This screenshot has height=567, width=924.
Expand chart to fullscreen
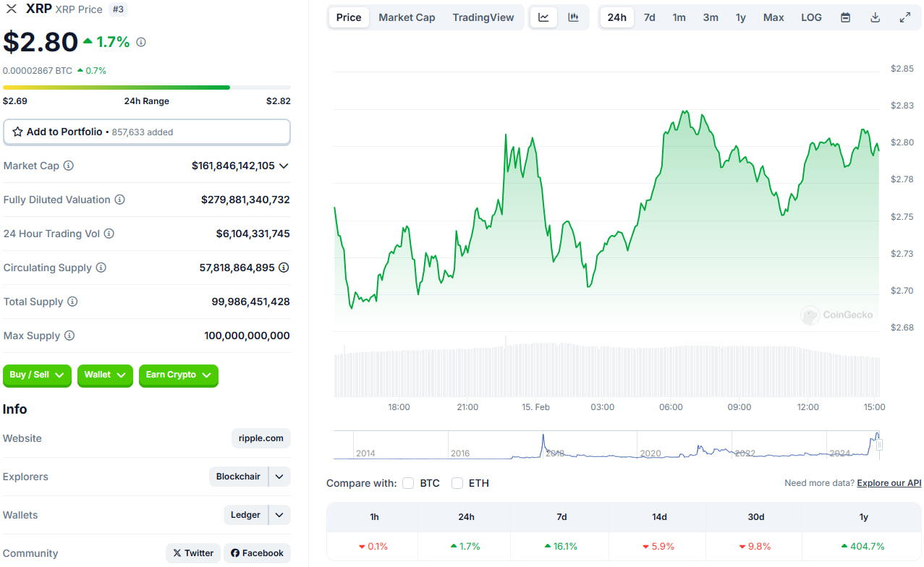[x=904, y=17]
